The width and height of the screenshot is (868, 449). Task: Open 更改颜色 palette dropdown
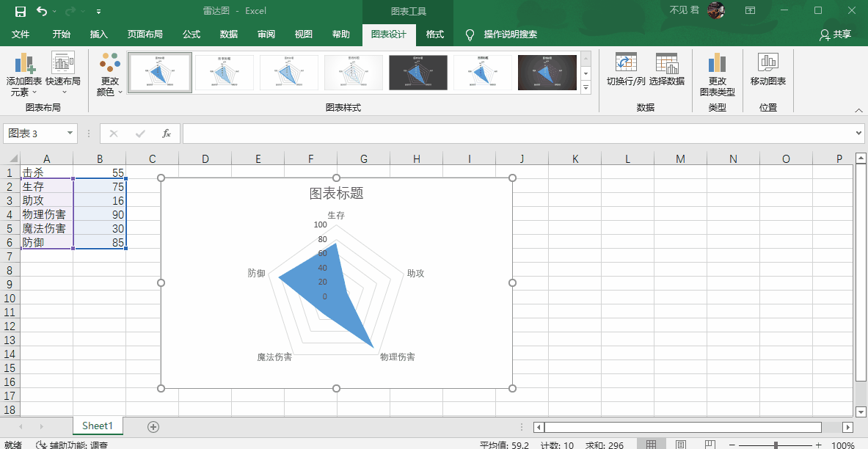(109, 75)
